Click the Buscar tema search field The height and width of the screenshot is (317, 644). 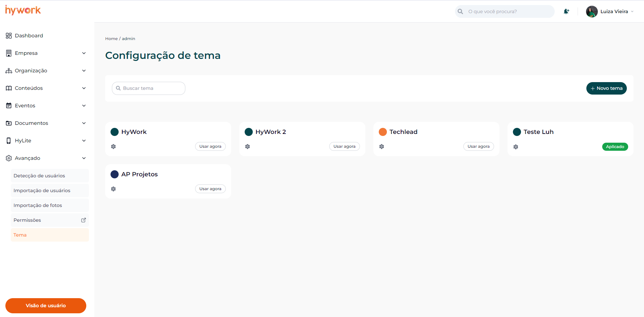pyautogui.click(x=149, y=88)
